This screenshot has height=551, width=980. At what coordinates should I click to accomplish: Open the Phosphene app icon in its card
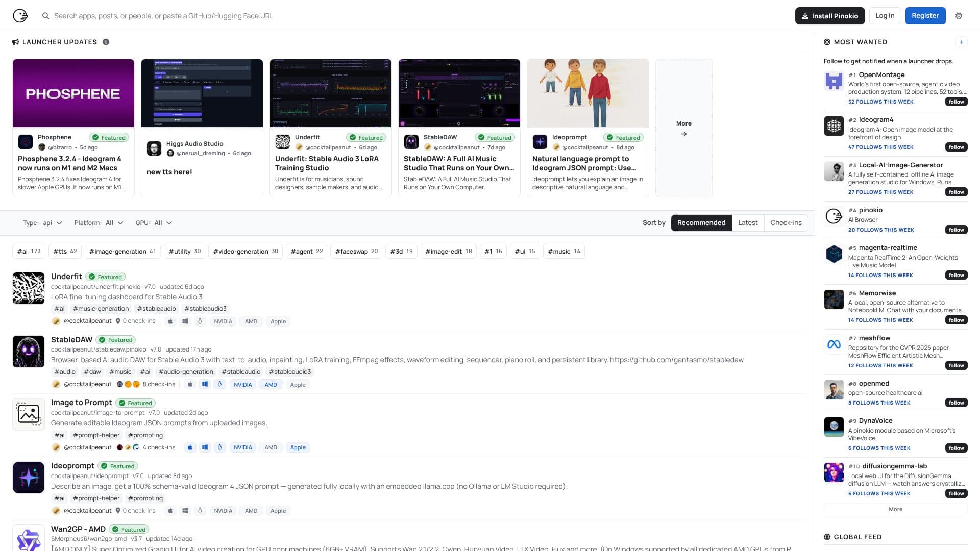pos(26,141)
